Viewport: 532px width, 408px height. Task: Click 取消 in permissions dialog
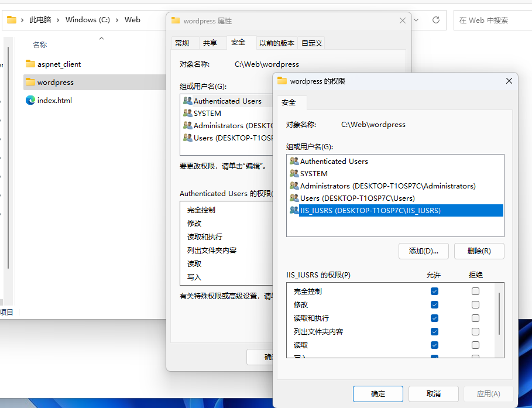pyautogui.click(x=434, y=394)
